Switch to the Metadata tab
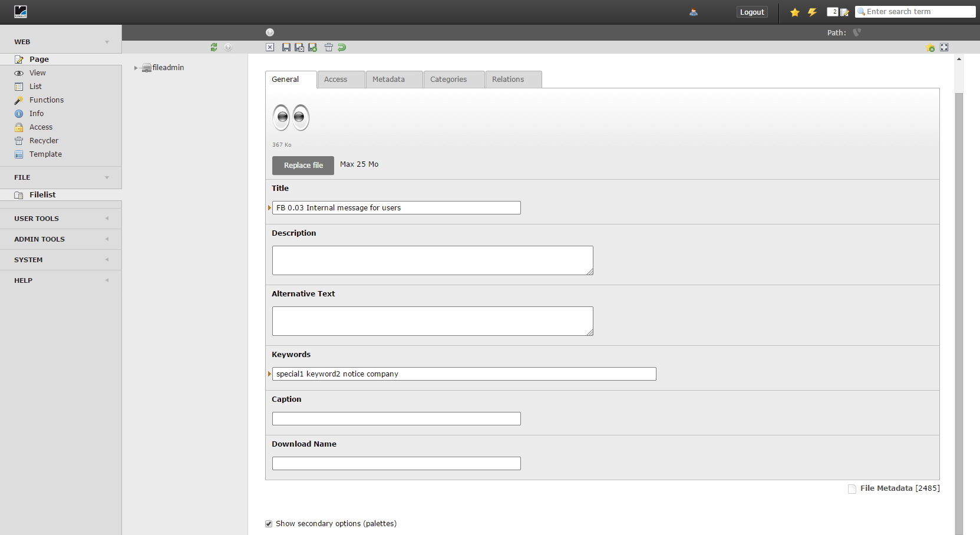The height and width of the screenshot is (535, 980). pyautogui.click(x=389, y=80)
